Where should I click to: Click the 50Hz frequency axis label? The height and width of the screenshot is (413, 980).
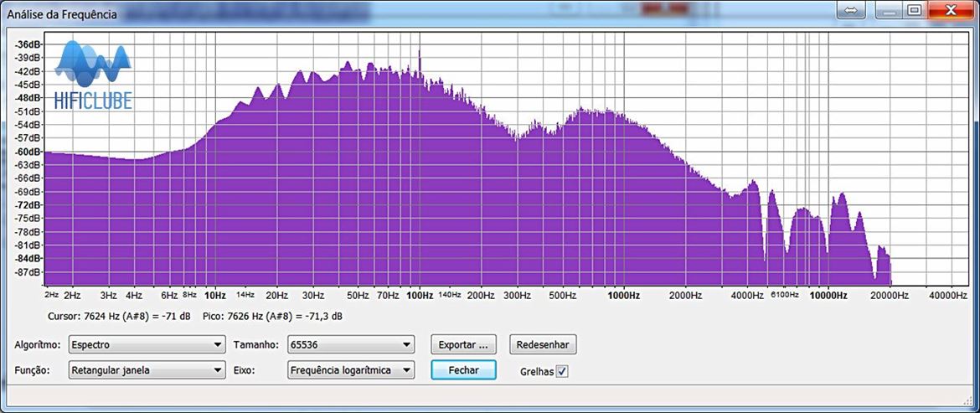pos(358,295)
